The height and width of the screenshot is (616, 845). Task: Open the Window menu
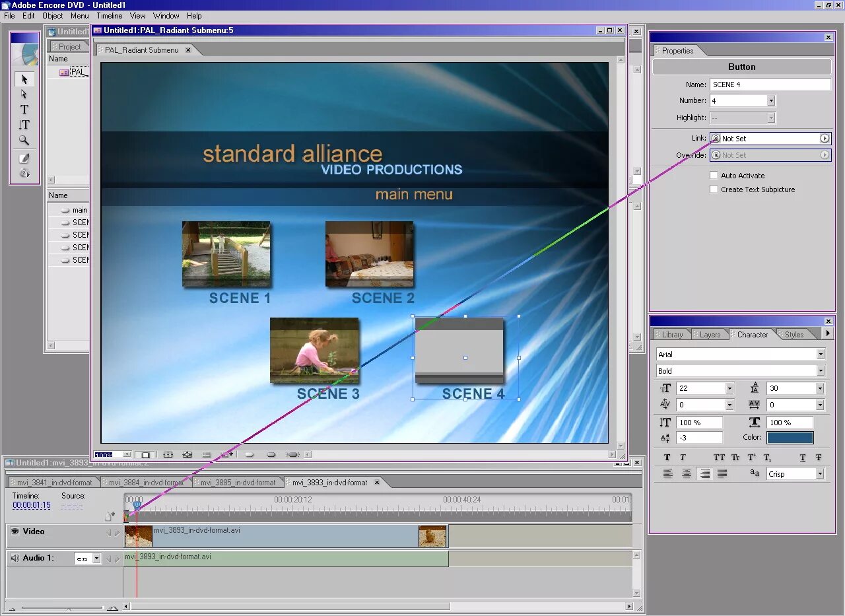coord(166,16)
